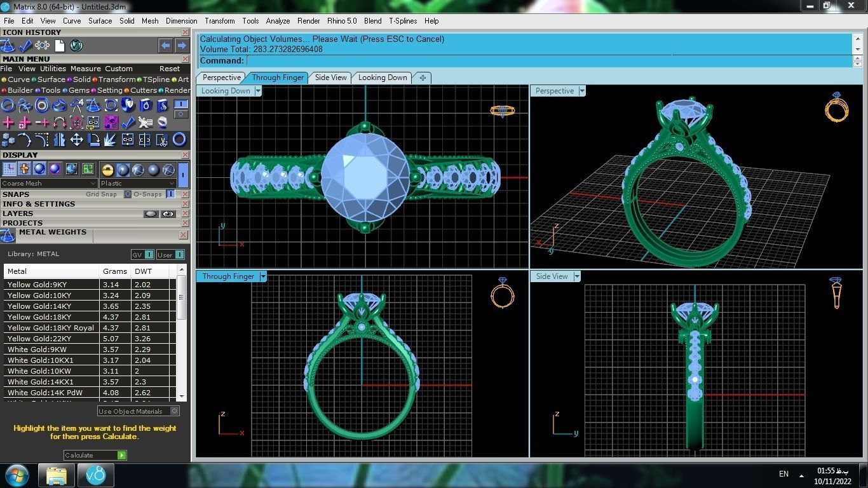The image size is (868, 488).
Task: Switch to the Looking Down tab
Action: pos(383,78)
